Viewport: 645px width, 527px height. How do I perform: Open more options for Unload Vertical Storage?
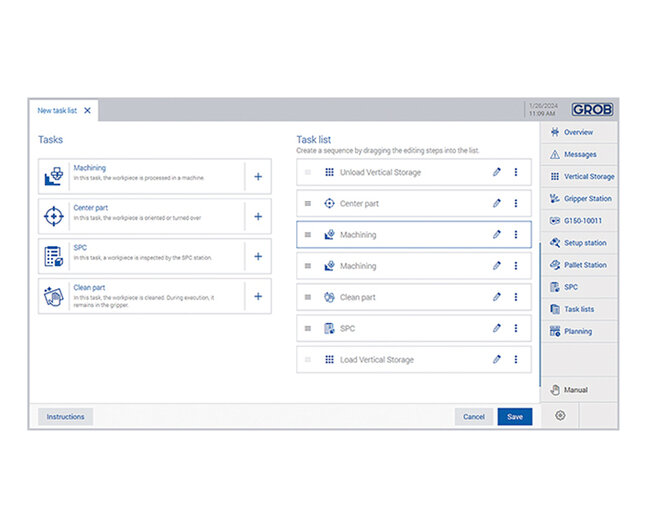click(516, 172)
